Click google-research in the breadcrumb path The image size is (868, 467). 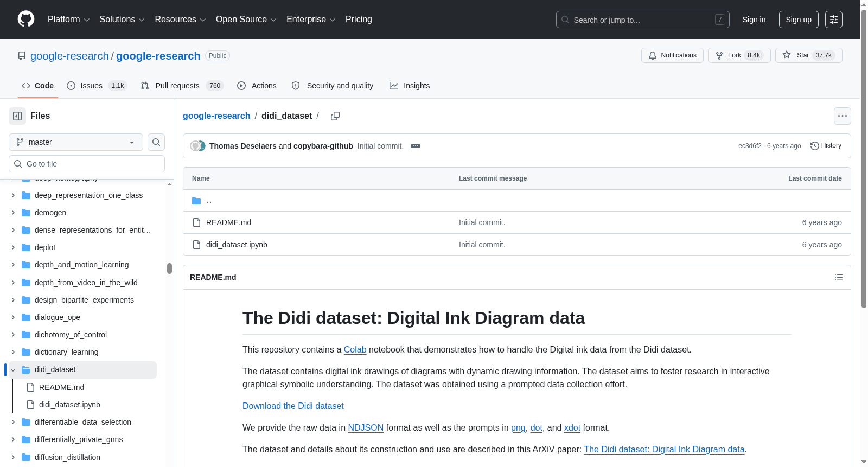216,116
